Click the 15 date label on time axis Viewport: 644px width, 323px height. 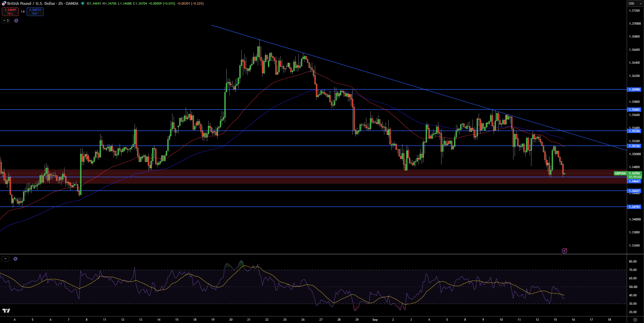pos(555,320)
